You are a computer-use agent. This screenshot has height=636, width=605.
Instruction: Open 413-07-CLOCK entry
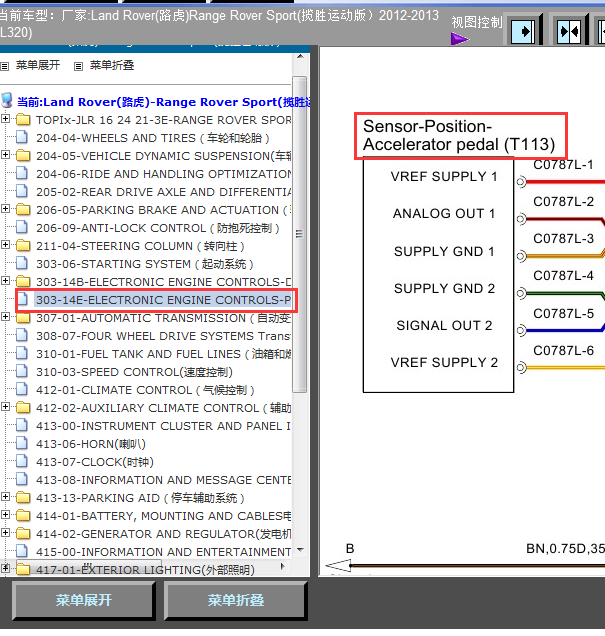pyautogui.click(x=95, y=462)
